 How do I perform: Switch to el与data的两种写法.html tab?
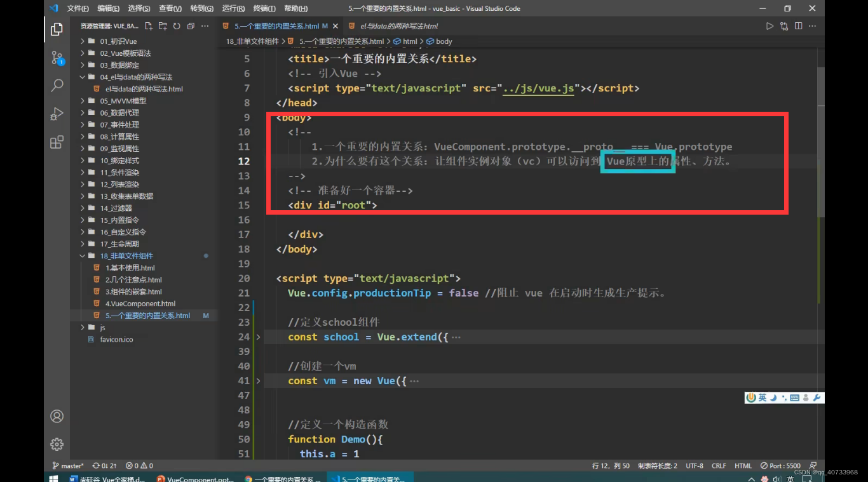coord(399,26)
